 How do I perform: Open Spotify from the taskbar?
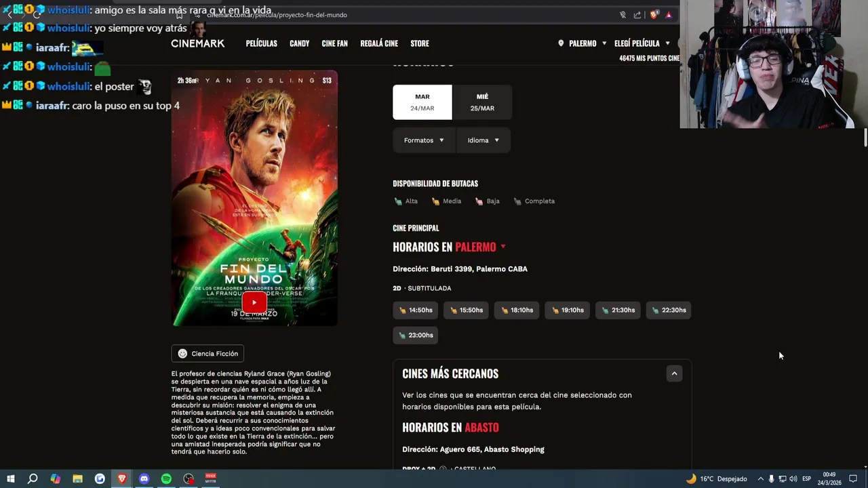(166, 479)
